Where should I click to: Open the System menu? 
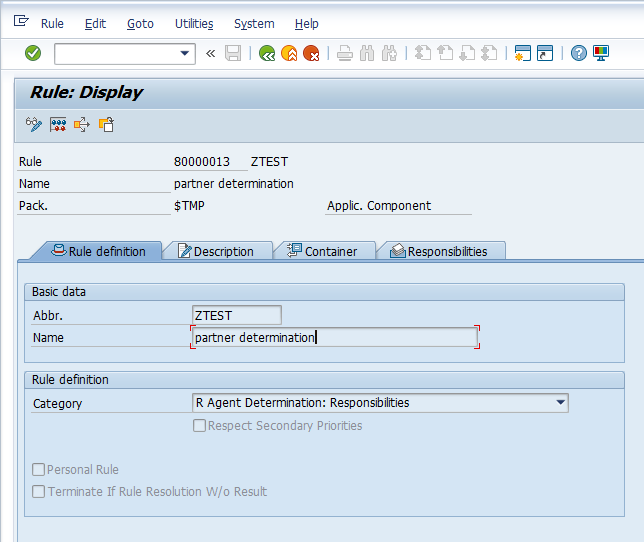[x=254, y=24]
